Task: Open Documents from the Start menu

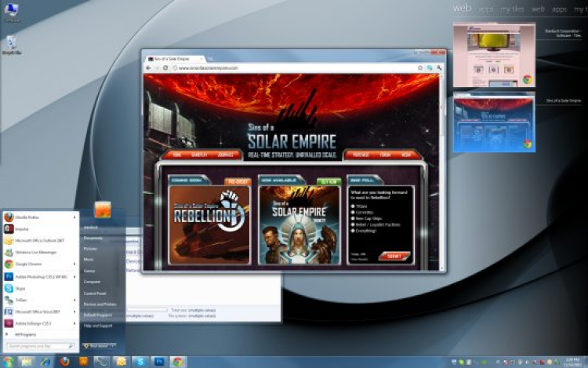Action: point(93,239)
